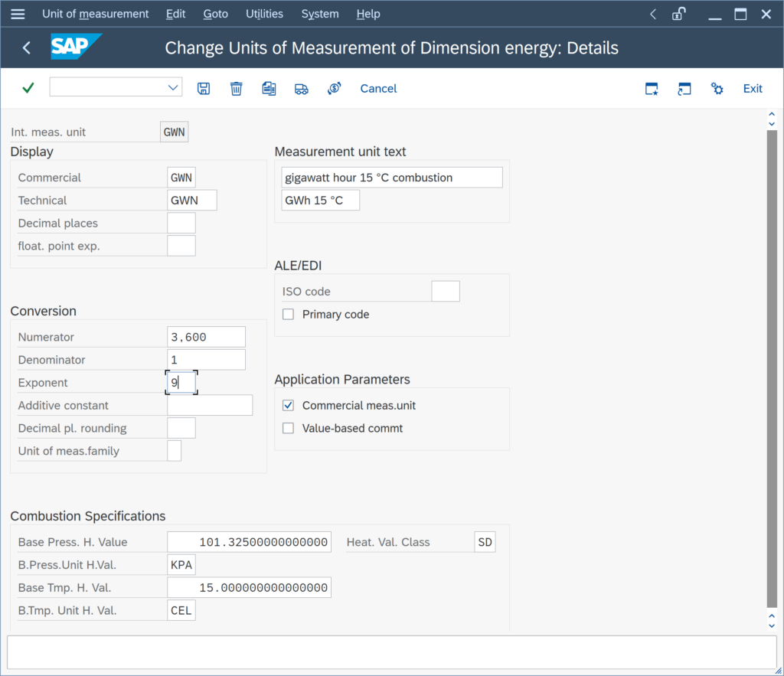784x676 pixels.
Task: Click the Base Press. H. Value field
Action: click(249, 542)
